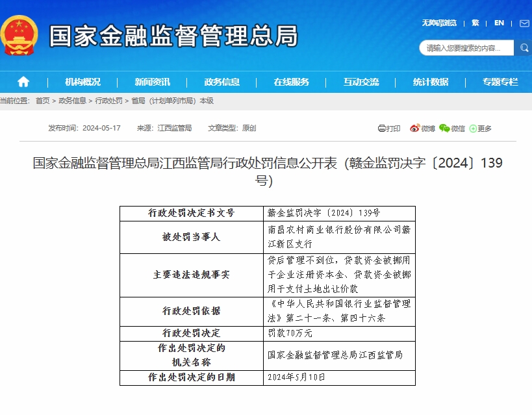The height and width of the screenshot is (415, 532).
Task: Open the home icon in navigation bar
Action: coord(23,82)
